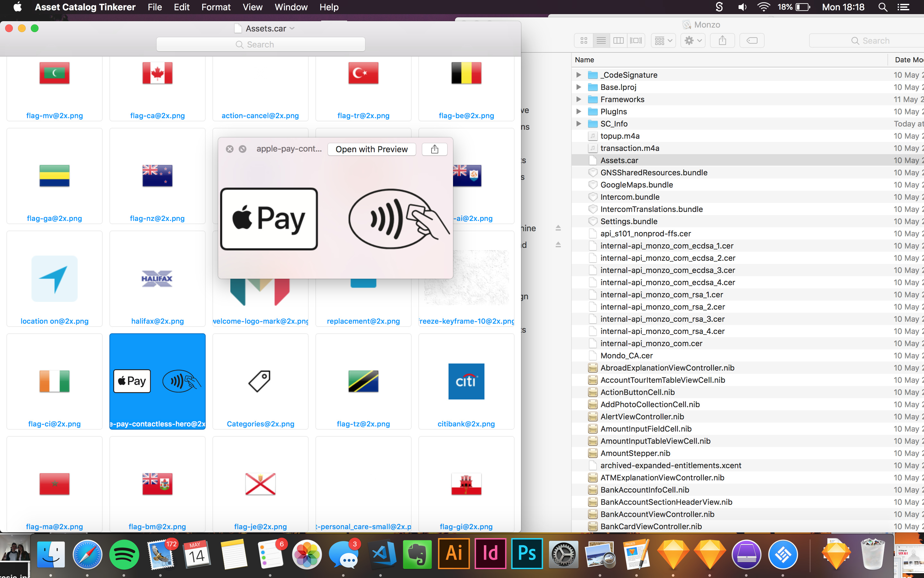Expand the _CodeSignature folder

(579, 75)
